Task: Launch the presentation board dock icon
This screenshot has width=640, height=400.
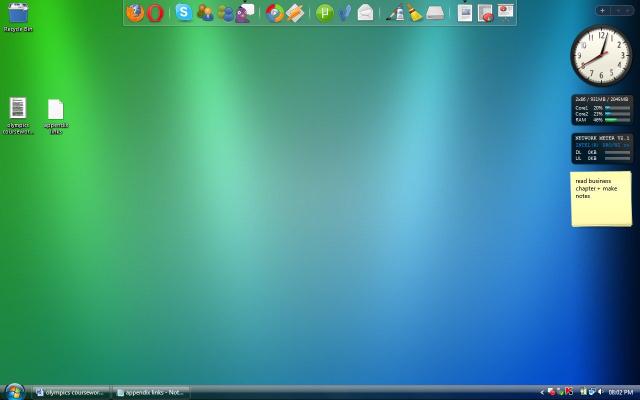Action: pyautogui.click(x=505, y=12)
